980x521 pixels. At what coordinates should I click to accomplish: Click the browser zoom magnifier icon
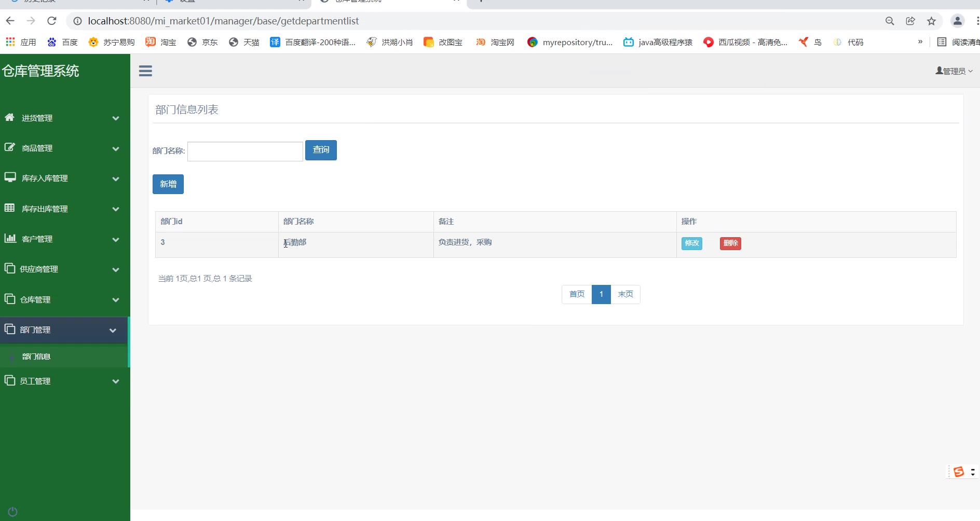[x=890, y=21]
